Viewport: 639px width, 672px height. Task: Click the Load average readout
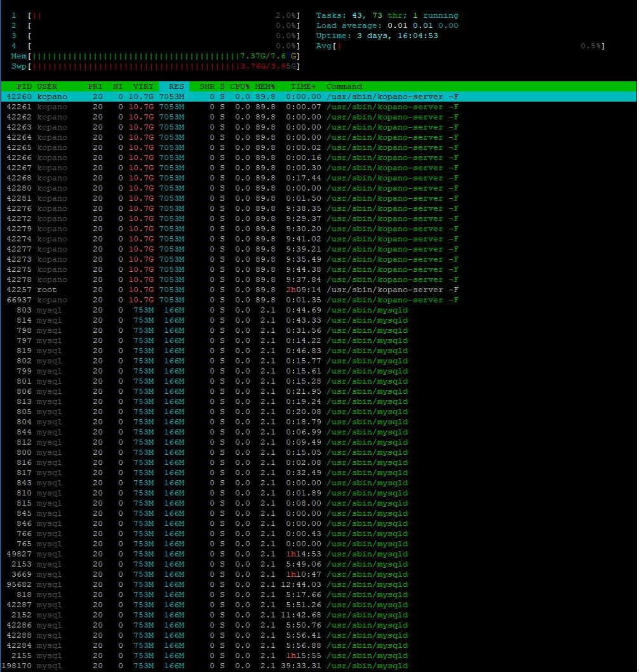click(x=387, y=25)
